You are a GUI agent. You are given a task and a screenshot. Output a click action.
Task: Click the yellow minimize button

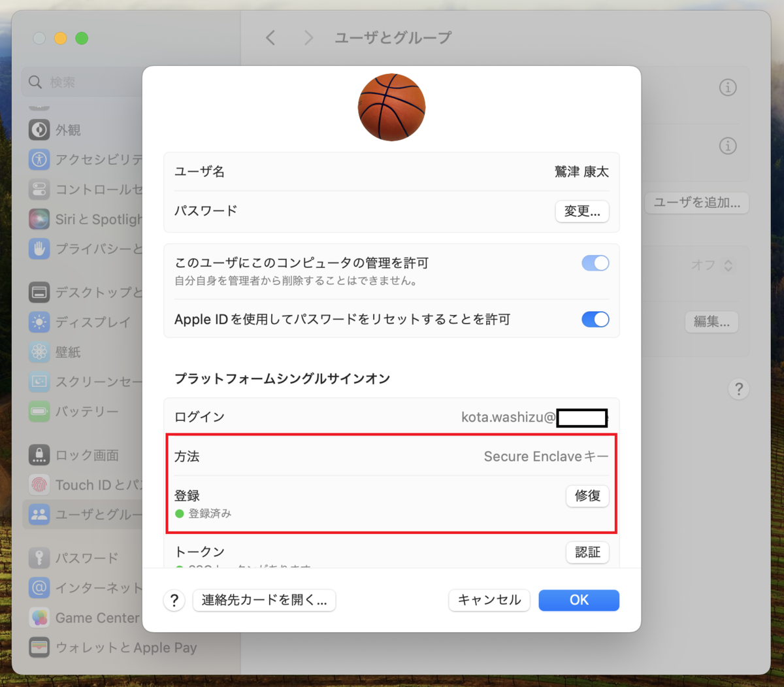(60, 39)
